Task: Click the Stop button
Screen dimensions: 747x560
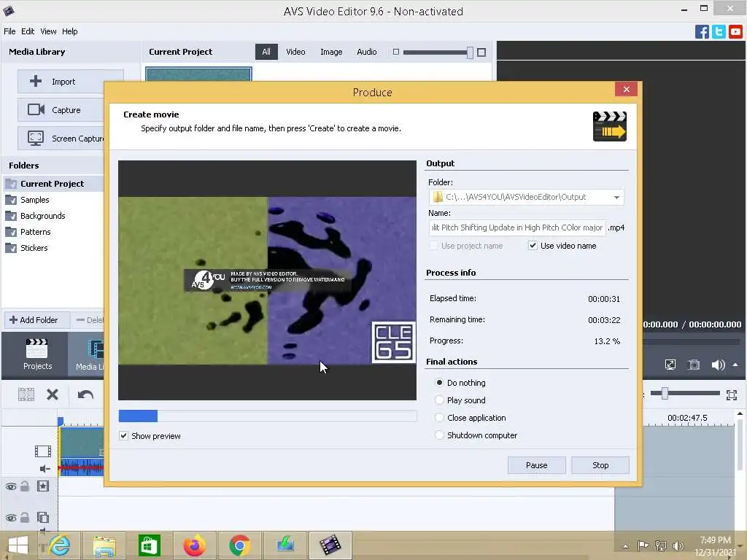Action: (600, 465)
